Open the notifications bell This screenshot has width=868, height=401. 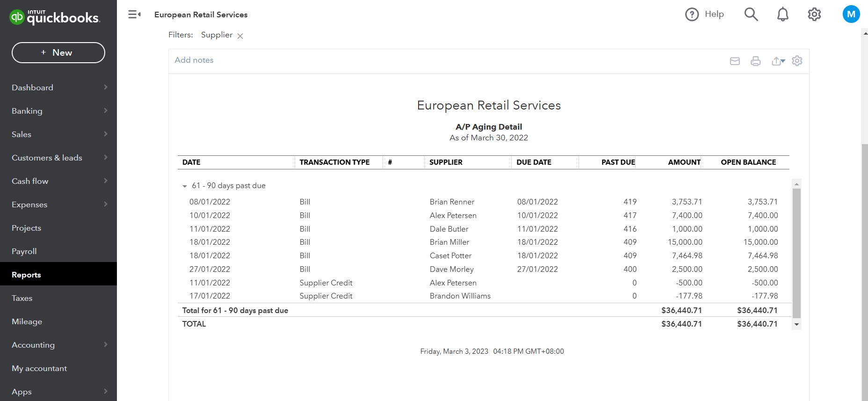[x=782, y=15]
